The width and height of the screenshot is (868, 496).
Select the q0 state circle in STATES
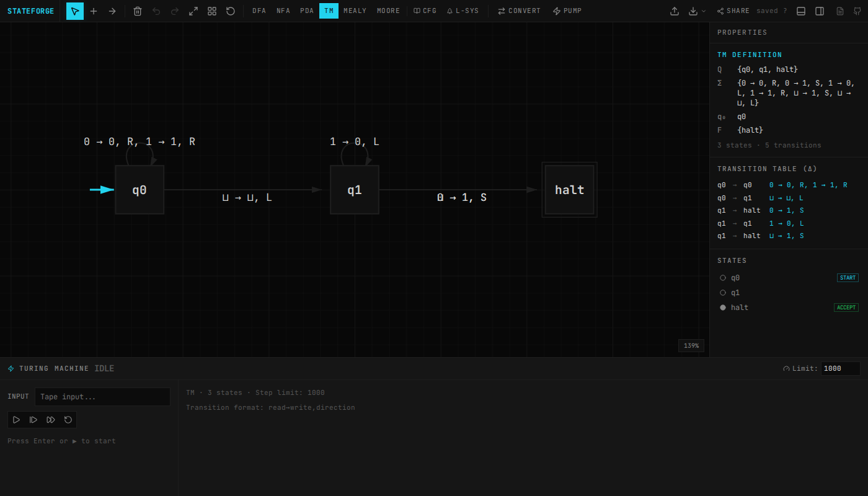723,277
